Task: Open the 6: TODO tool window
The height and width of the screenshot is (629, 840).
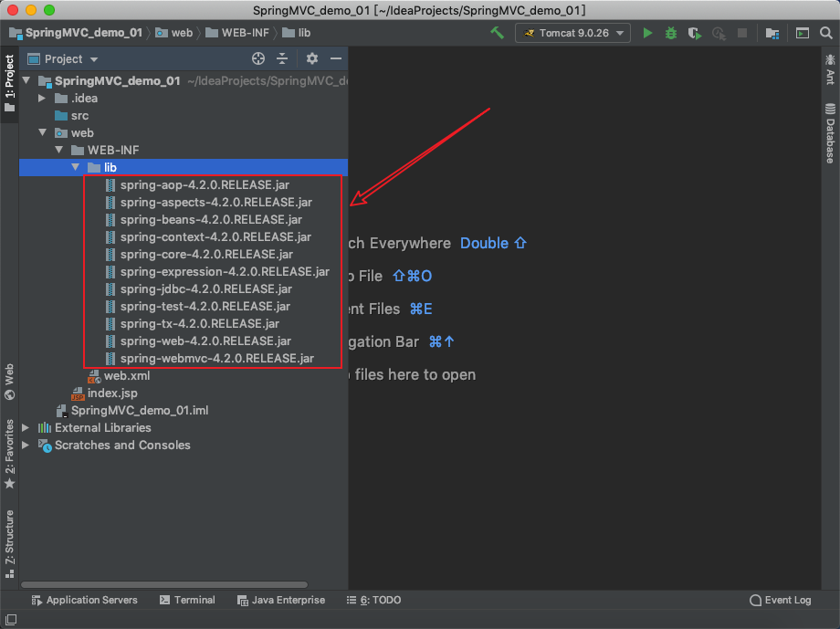Action: pyautogui.click(x=374, y=600)
